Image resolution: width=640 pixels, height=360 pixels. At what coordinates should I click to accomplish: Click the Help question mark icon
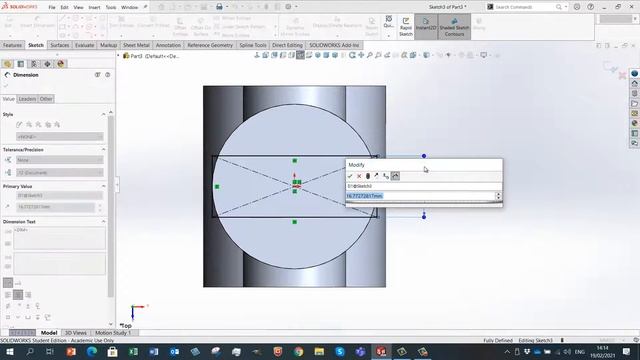pos(591,7)
